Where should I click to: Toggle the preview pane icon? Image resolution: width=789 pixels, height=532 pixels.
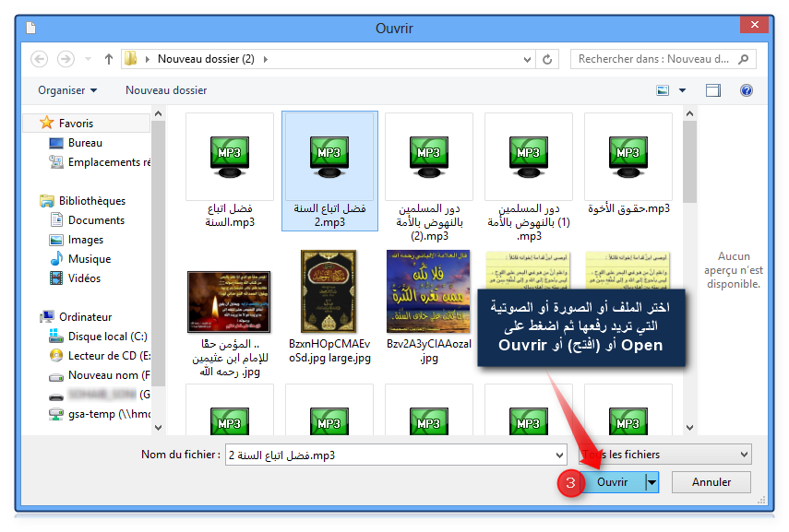tap(712, 90)
